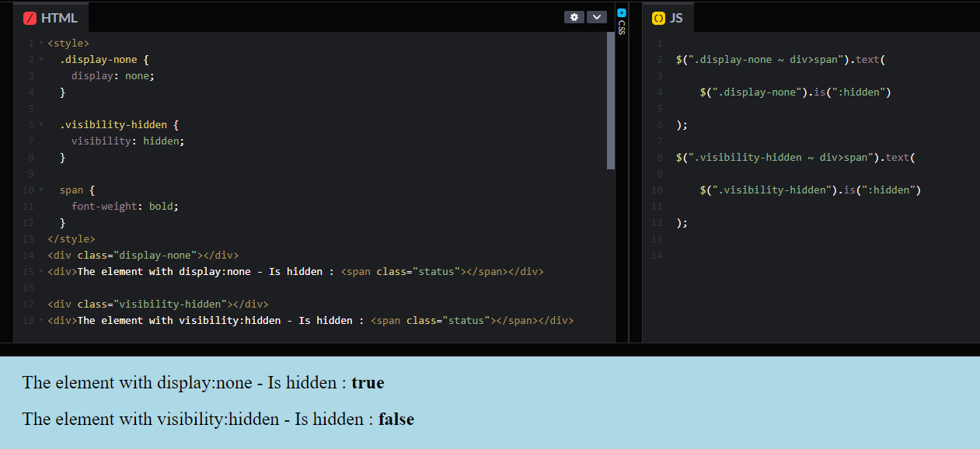Collapse the .display-none rule using its fold marker
The image size is (980, 449).
[40, 59]
